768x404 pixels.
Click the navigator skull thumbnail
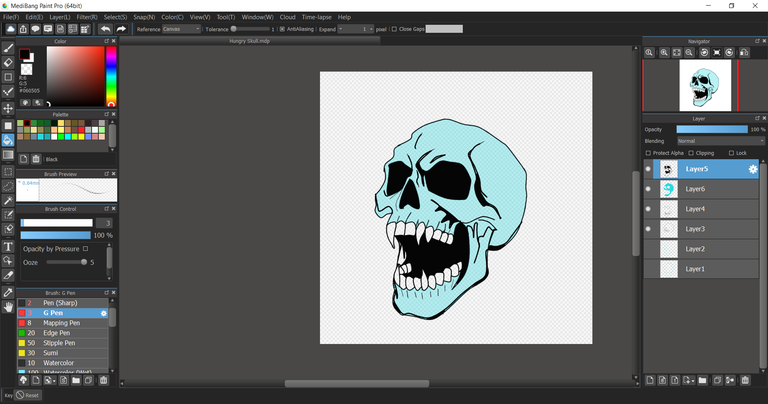[x=705, y=86]
